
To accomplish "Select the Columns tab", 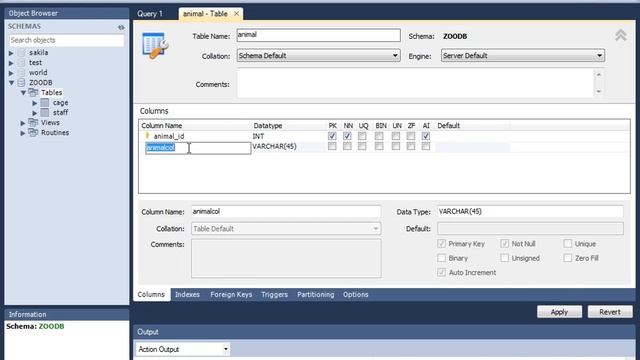I will (151, 295).
